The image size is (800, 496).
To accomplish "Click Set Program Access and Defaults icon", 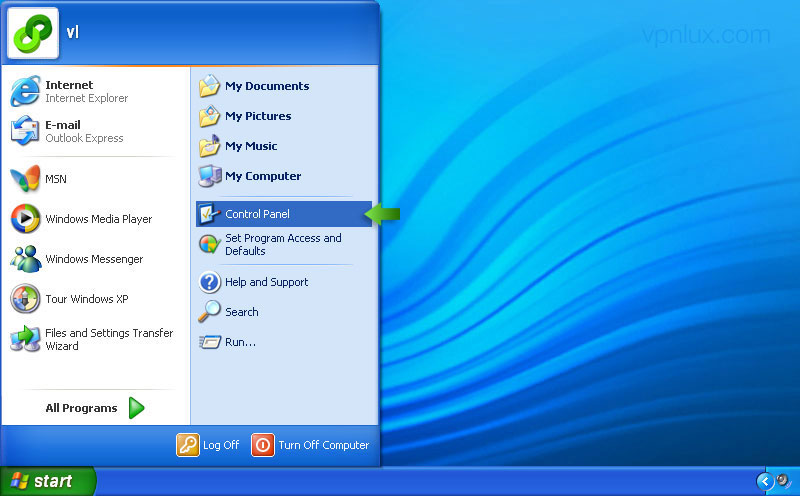I will click(x=209, y=244).
